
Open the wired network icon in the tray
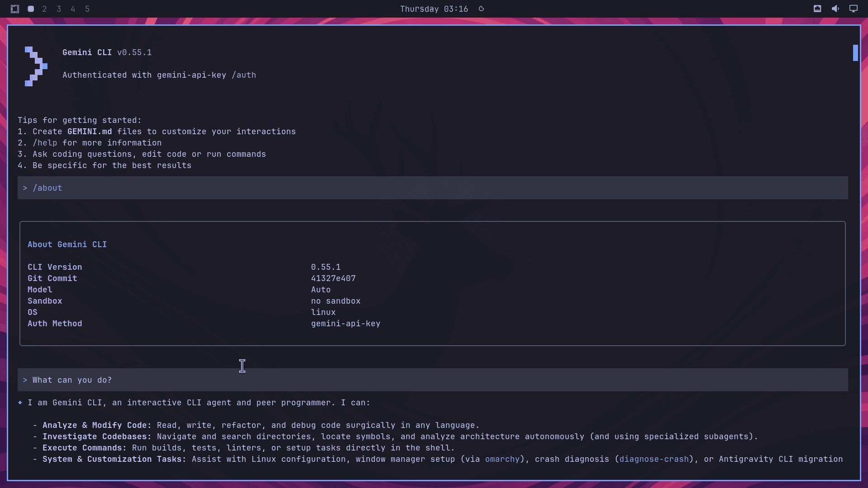817,9
